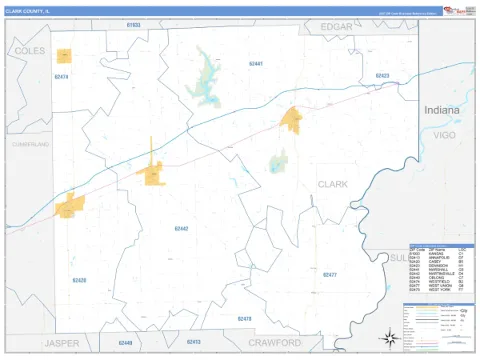Click the compass rose icon

(390, 338)
